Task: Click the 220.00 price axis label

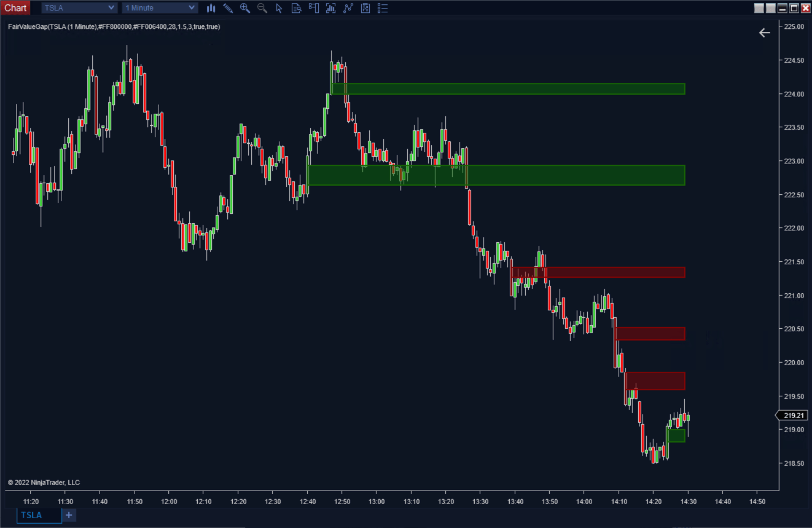Action: pos(794,363)
